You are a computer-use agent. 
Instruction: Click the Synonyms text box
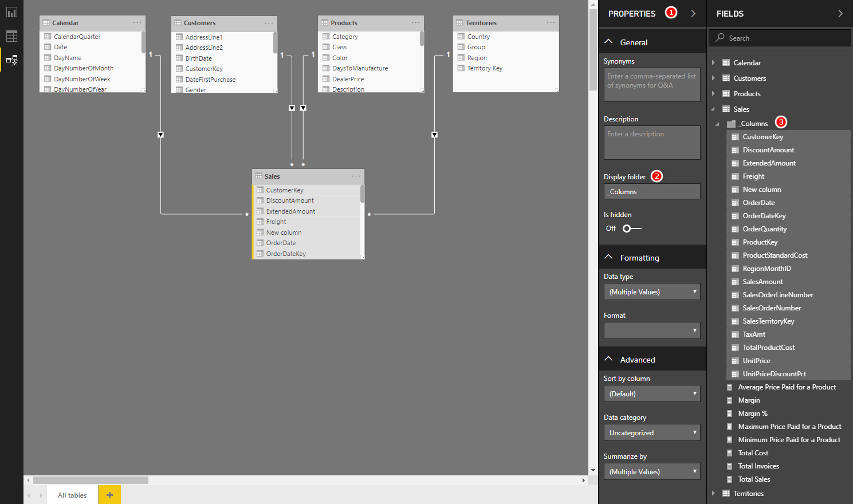[652, 85]
